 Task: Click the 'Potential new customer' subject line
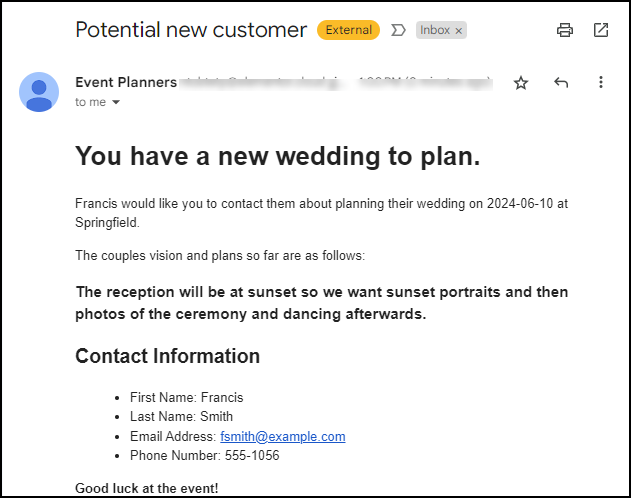tap(191, 30)
